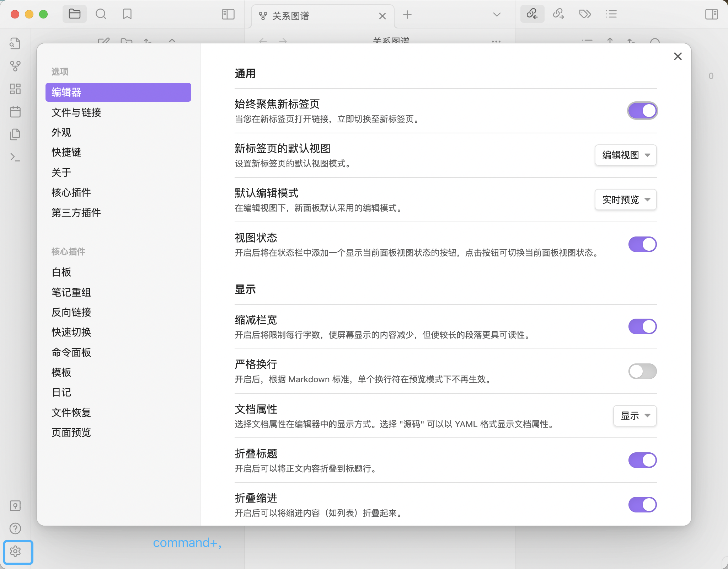The width and height of the screenshot is (728, 569).
Task: Close the settings dialog
Action: point(678,56)
